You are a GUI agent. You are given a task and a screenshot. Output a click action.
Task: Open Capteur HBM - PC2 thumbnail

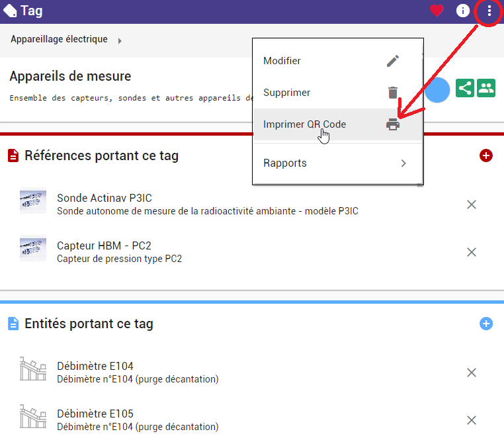tap(33, 248)
